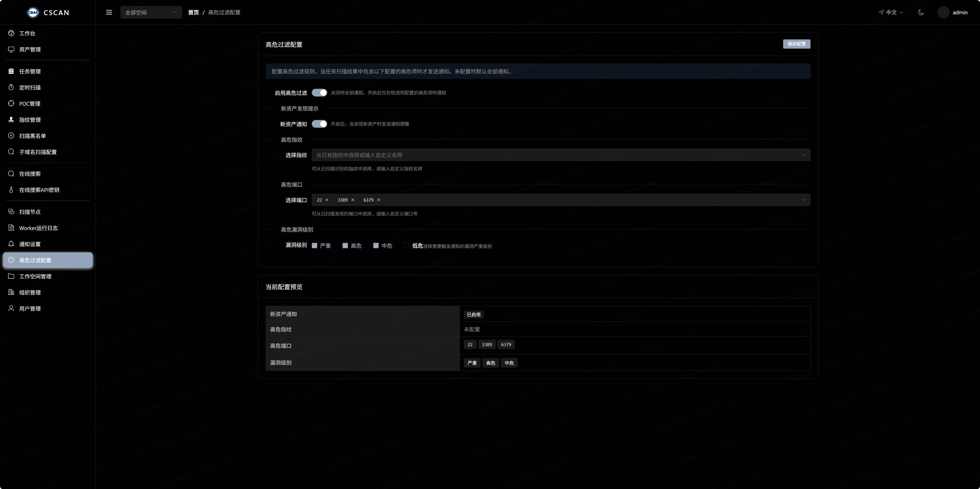Click the 3389 port tag in preview
Image resolution: width=980 pixels, height=489 pixels.
pos(487,344)
